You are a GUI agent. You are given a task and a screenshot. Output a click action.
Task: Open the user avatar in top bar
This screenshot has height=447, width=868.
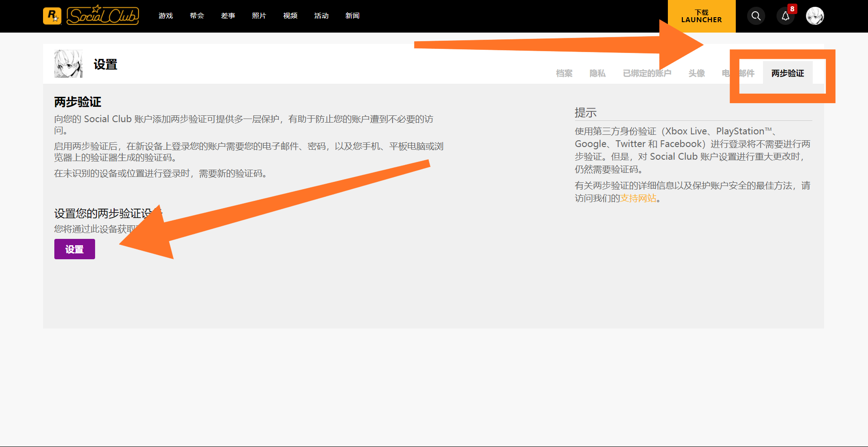815,16
